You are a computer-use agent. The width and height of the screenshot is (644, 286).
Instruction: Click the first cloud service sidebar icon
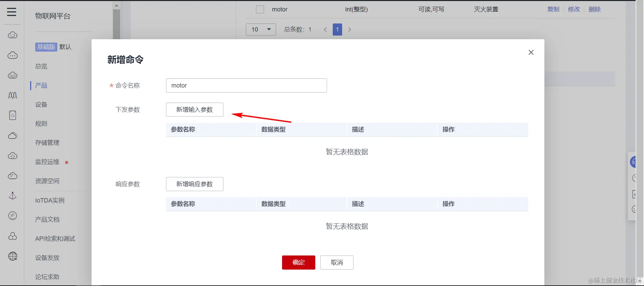click(13, 35)
